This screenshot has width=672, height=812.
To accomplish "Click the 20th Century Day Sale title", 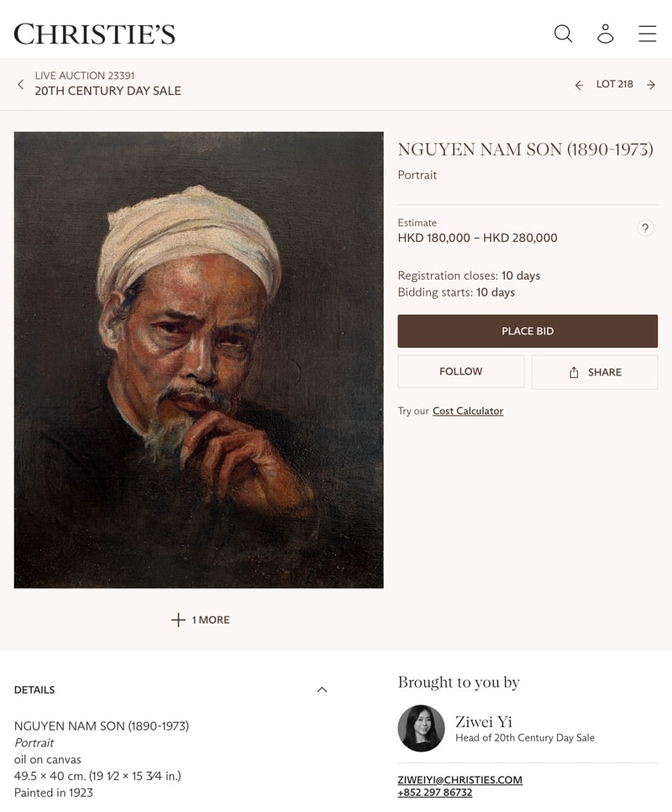I will click(x=108, y=91).
